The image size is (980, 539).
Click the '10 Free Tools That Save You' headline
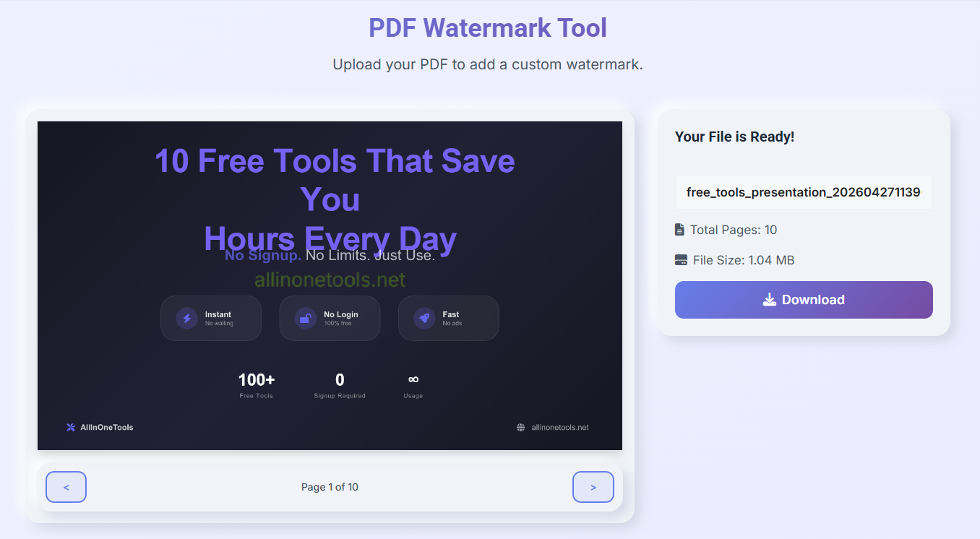(335, 180)
